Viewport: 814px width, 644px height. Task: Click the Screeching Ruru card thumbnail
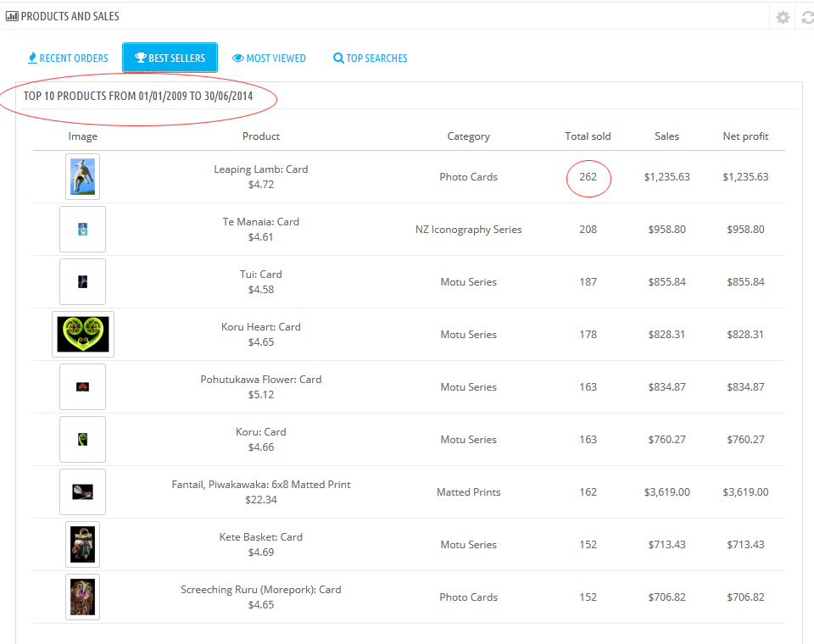coord(82,597)
